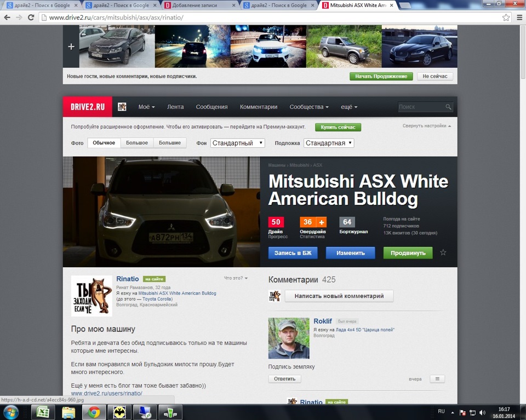Image resolution: width=526 pixels, height=420 pixels.
Task: Open Подложка Стандартная dropdown
Action: [329, 143]
